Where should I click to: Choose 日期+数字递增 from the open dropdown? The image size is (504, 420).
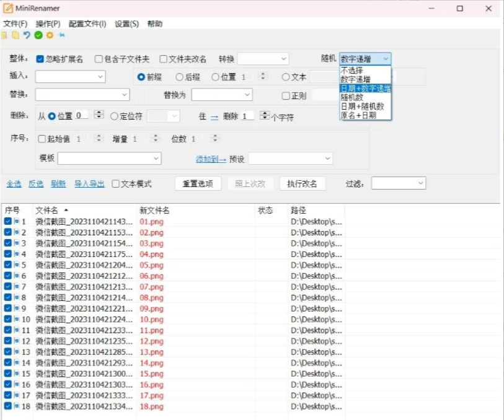click(365, 89)
